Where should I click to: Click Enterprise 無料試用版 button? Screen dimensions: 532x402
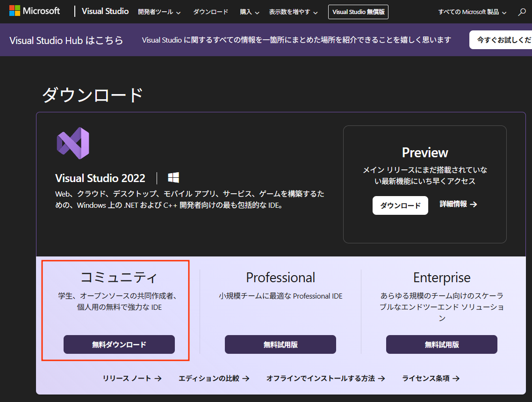pyautogui.click(x=442, y=344)
